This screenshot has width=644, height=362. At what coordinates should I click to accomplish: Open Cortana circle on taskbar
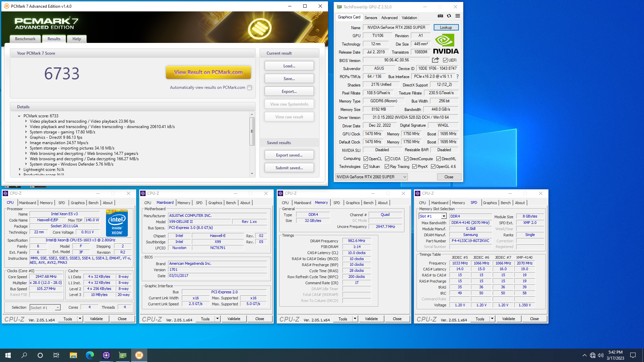[x=40, y=355]
